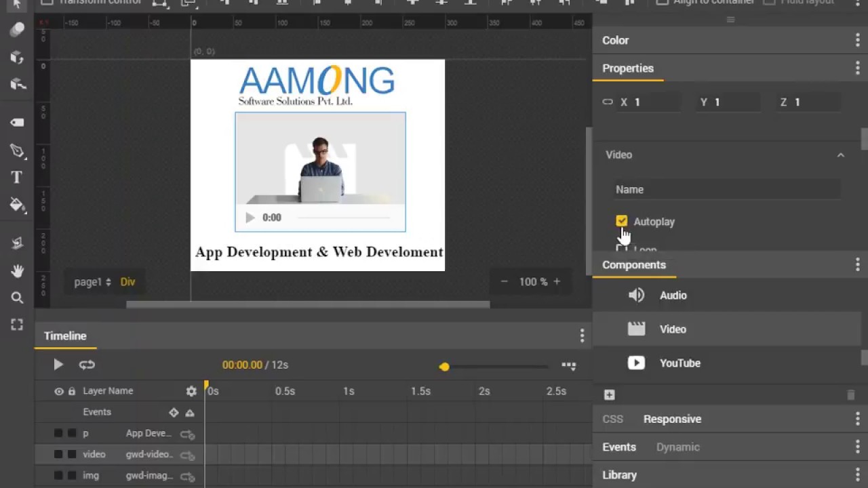The width and height of the screenshot is (868, 488).
Task: Open the Properties panel options menu
Action: pyautogui.click(x=857, y=68)
